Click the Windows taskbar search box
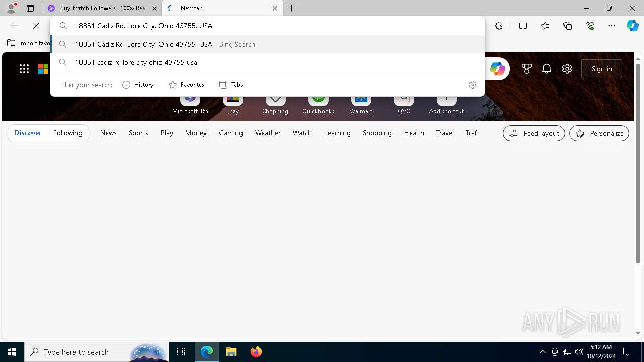Screen dimensions: 644x362 (x=97, y=352)
